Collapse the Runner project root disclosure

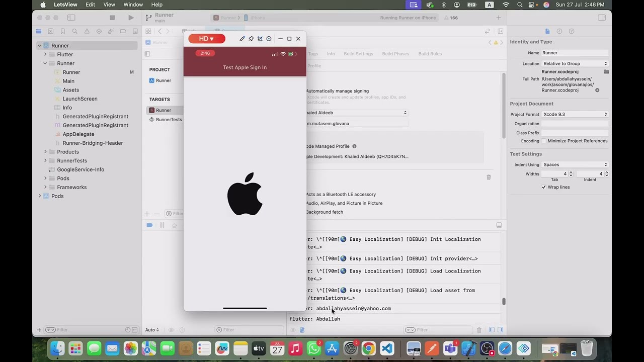(39, 46)
